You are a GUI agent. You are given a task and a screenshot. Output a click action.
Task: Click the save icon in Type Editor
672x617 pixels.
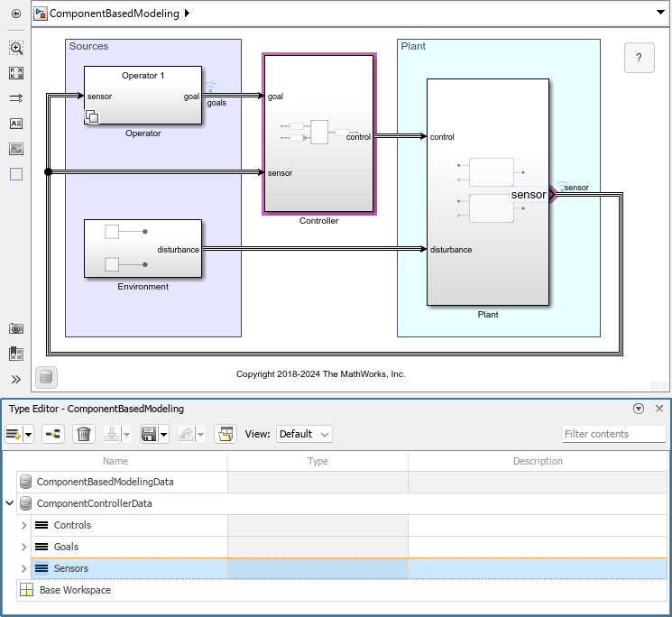(x=150, y=434)
